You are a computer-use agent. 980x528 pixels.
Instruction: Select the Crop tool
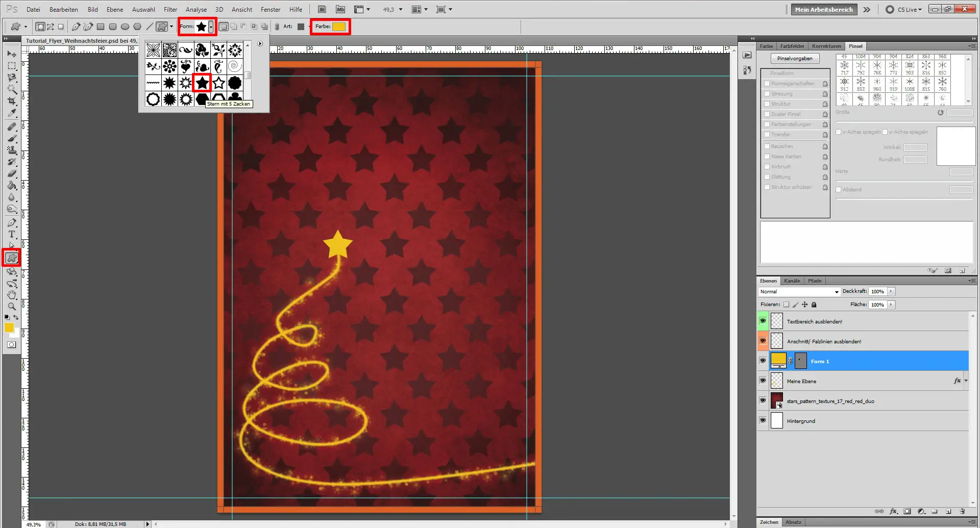tap(12, 101)
